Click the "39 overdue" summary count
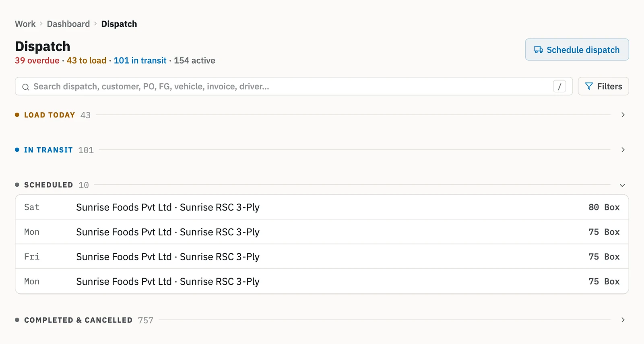The image size is (644, 344). click(37, 60)
